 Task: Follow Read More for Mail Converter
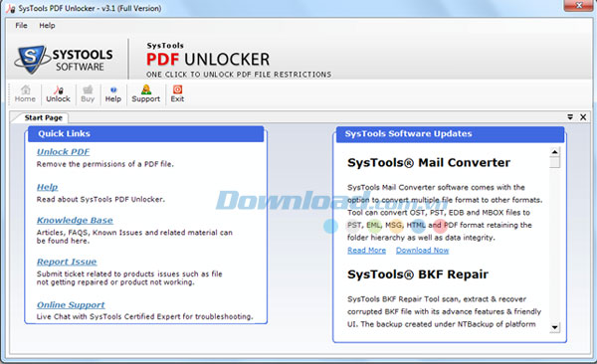point(366,251)
